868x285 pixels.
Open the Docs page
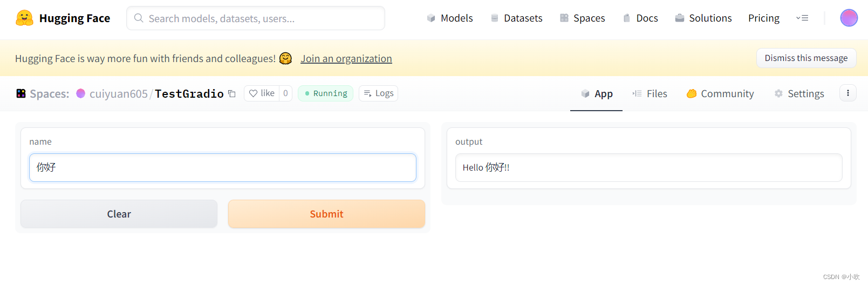(640, 18)
